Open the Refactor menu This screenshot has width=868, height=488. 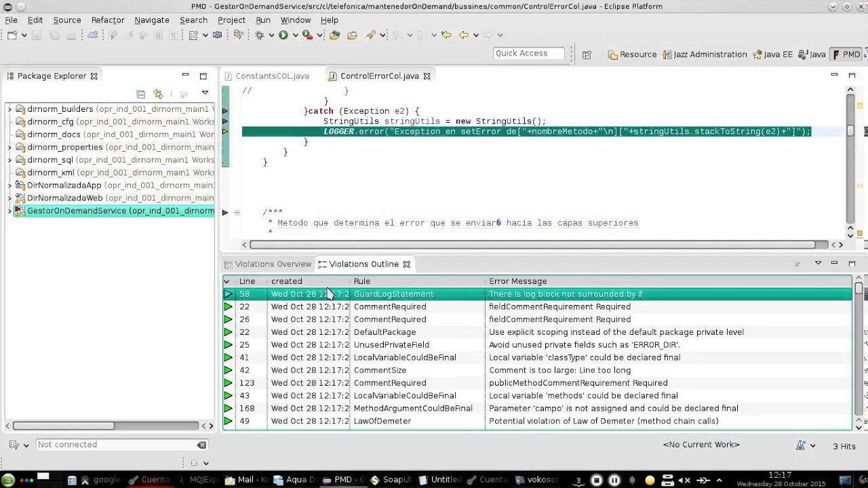coord(108,20)
